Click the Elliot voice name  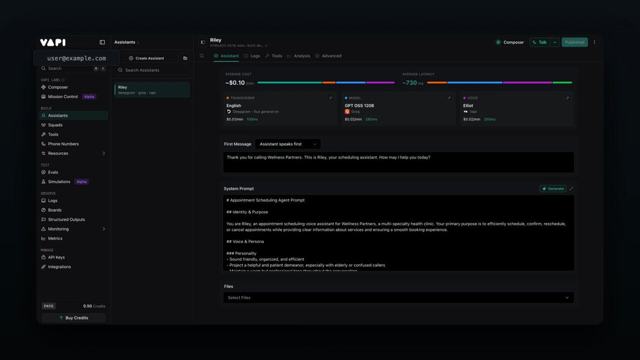click(x=468, y=106)
